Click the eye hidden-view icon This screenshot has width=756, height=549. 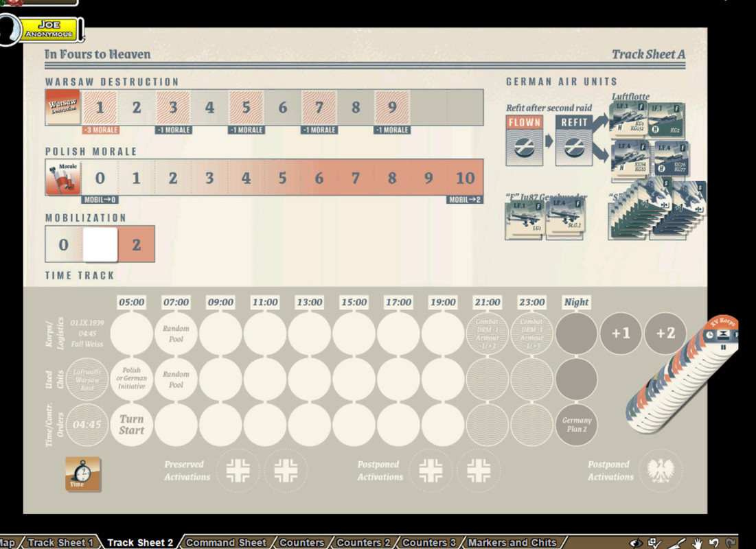(636, 543)
